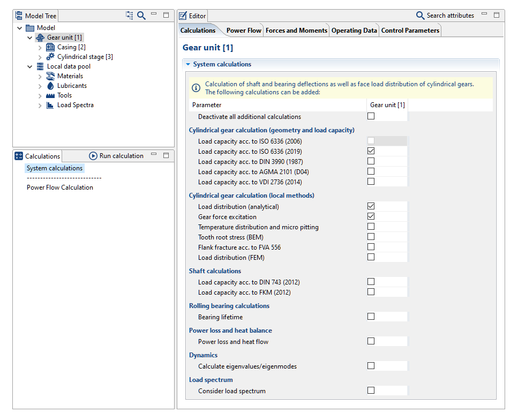
Task: Expand the Tools tree node
Action: point(40,95)
